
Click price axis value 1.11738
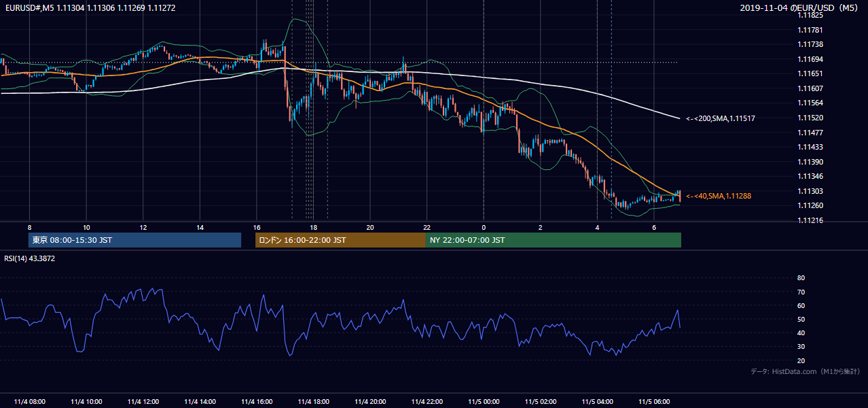[811, 44]
